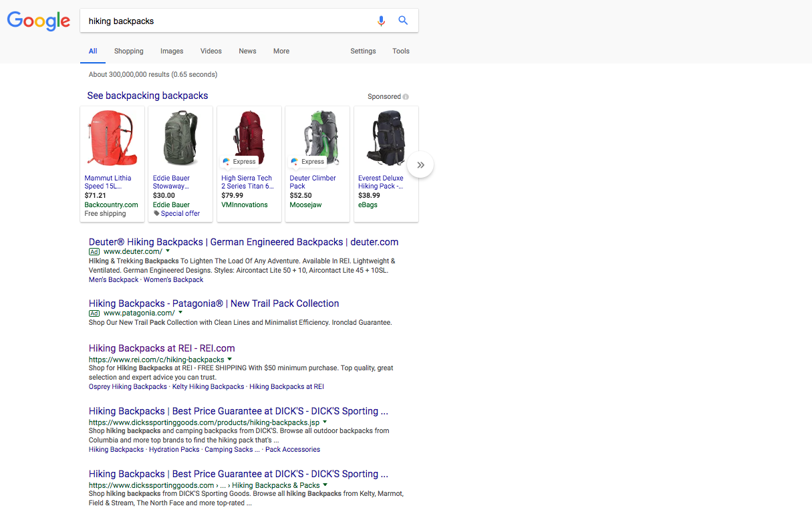812x518 pixels.
Task: Click Moosejaw seller name
Action: (305, 205)
